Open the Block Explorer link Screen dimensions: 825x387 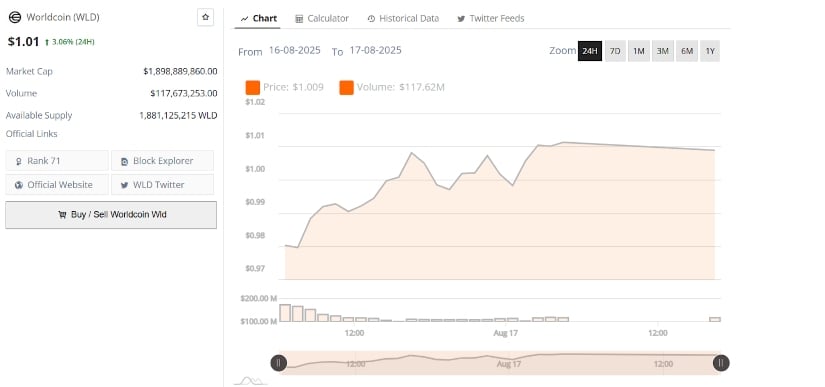coord(163,161)
